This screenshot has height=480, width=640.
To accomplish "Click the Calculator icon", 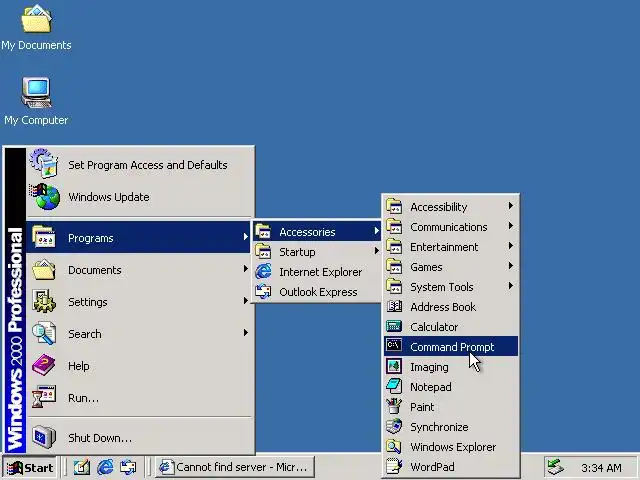I will point(394,326).
